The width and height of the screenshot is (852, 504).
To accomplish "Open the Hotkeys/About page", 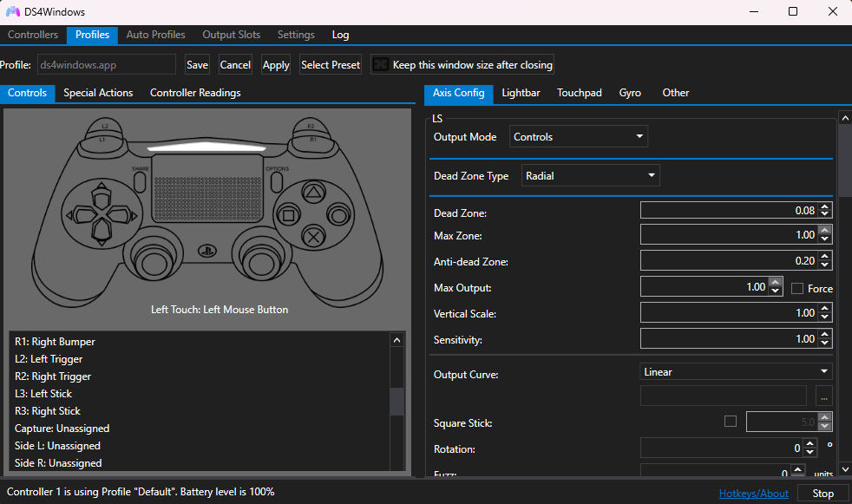I will 753,493.
